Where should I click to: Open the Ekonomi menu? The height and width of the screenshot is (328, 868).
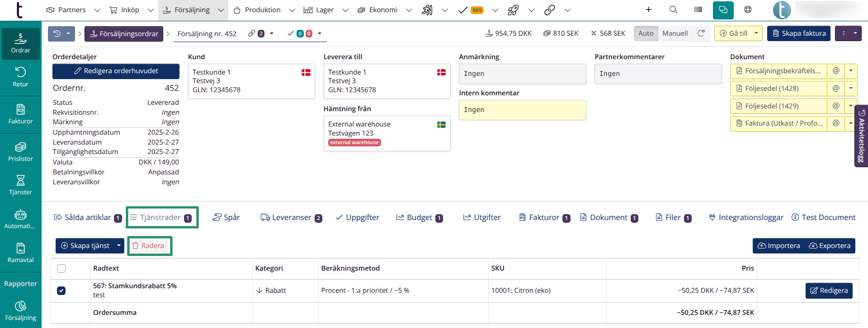(x=382, y=10)
